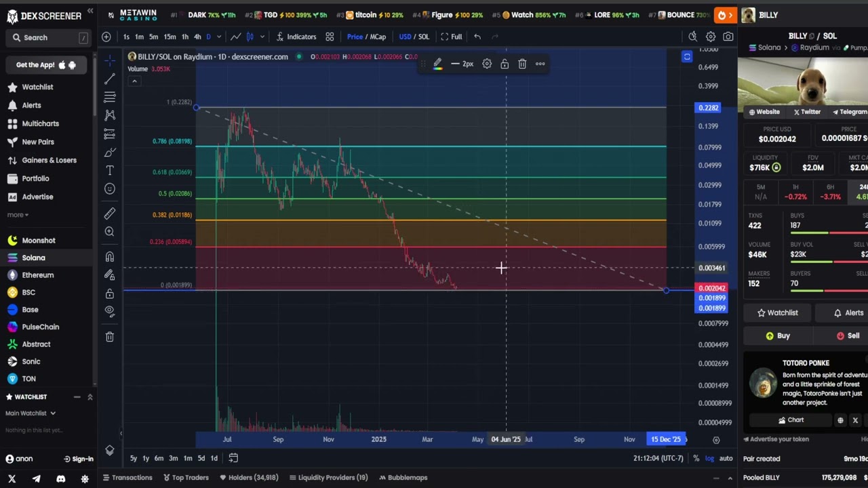868x488 pixels.
Task: Click the Sign-in button
Action: coord(79,459)
